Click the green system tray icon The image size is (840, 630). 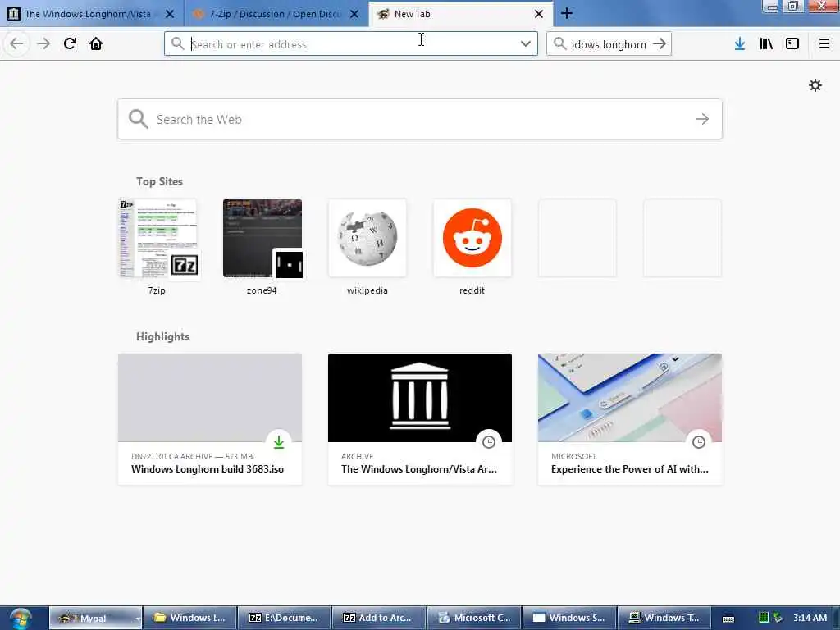[764, 618]
